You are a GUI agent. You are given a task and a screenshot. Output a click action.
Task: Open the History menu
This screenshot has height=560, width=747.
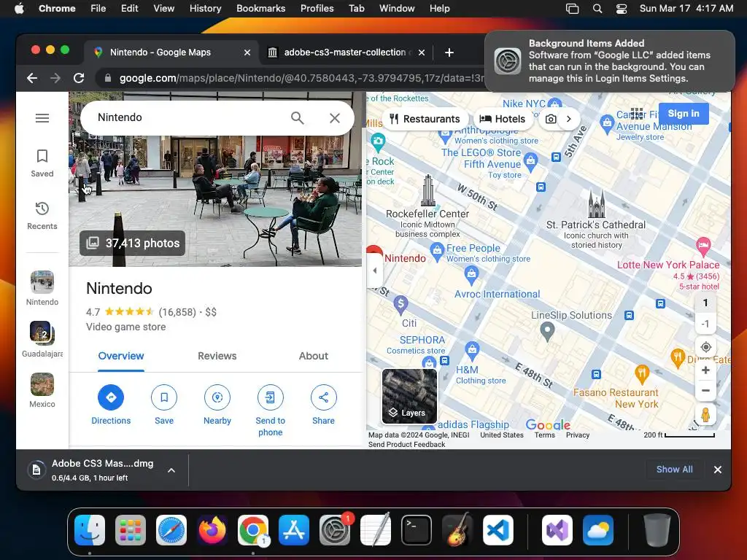(x=205, y=8)
